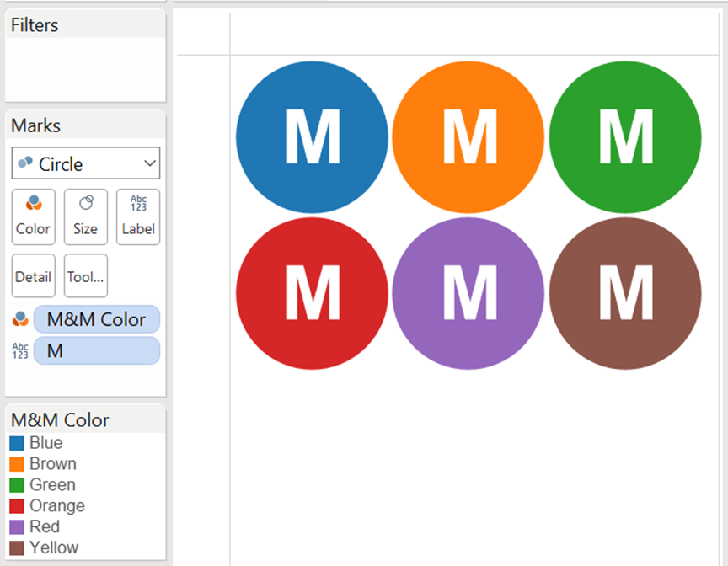Viewport: 728px width, 566px height.
Task: Open the M label pill options
Action: click(x=97, y=350)
